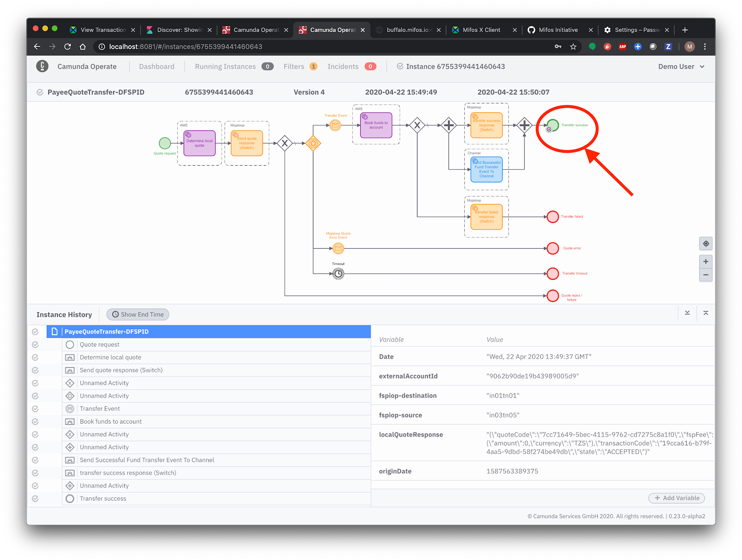Viewport: 742px width, 560px height.
Task: Click Quote error end event
Action: point(553,248)
